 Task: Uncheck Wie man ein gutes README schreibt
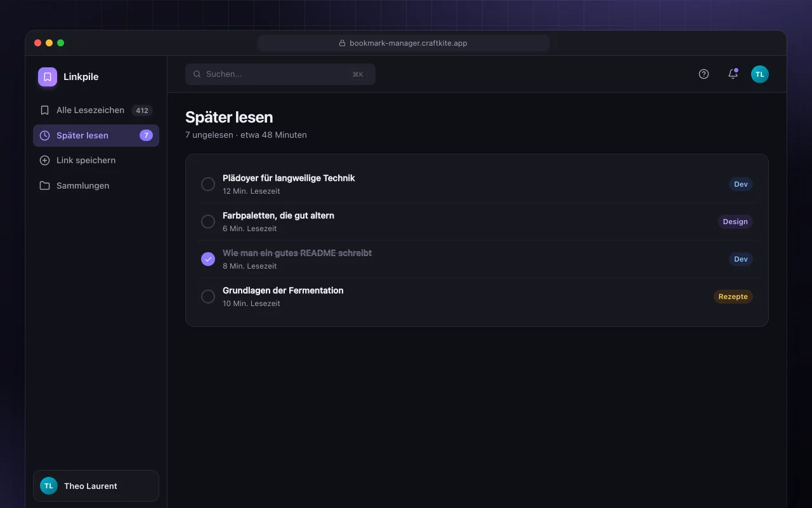point(208,259)
